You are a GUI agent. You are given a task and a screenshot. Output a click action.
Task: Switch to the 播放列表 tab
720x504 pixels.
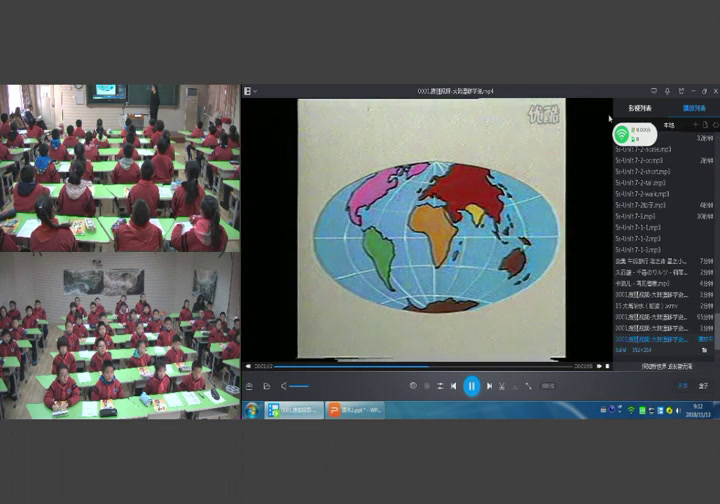[x=694, y=108]
